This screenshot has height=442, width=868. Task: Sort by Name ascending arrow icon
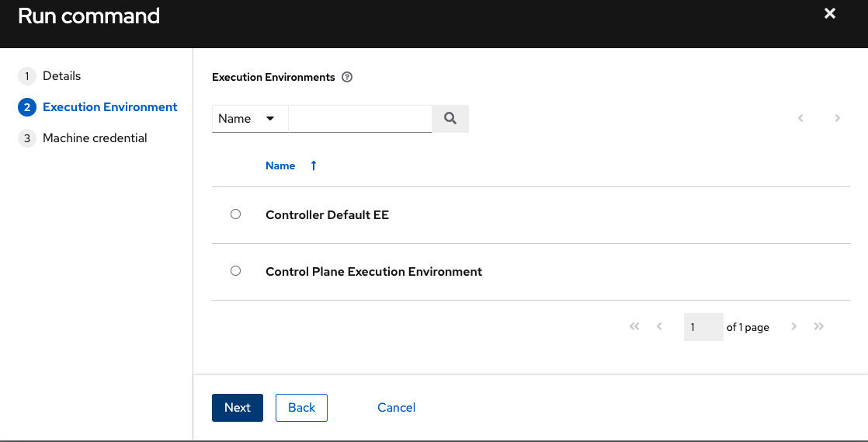[x=314, y=165]
